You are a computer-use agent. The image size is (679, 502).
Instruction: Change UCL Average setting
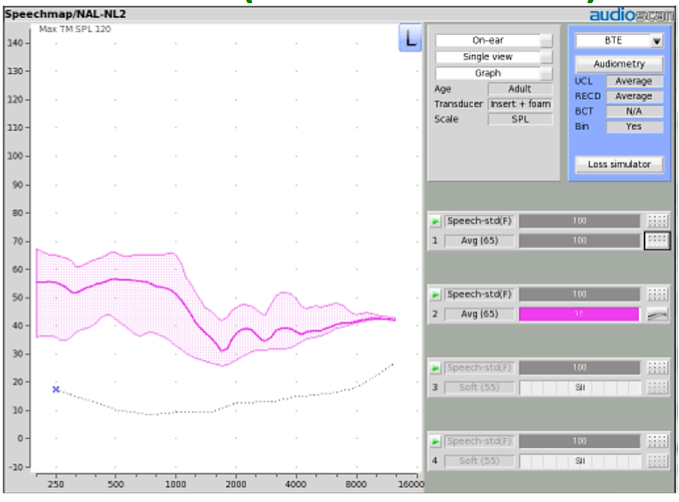point(634,81)
